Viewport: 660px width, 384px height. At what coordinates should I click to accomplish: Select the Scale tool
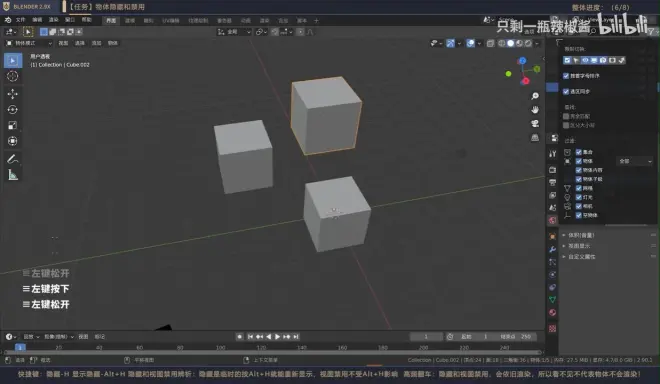[13, 125]
